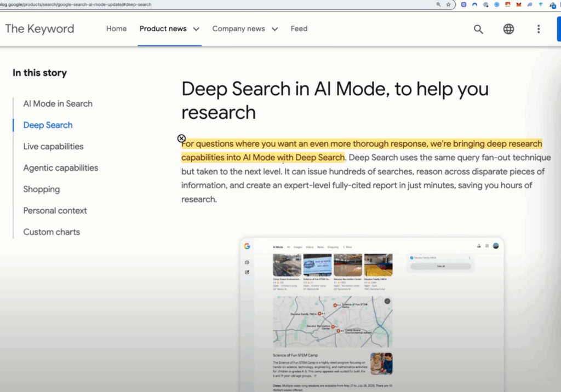The image size is (561, 392).
Task: Jump to the Deep Search section
Action: tap(48, 125)
